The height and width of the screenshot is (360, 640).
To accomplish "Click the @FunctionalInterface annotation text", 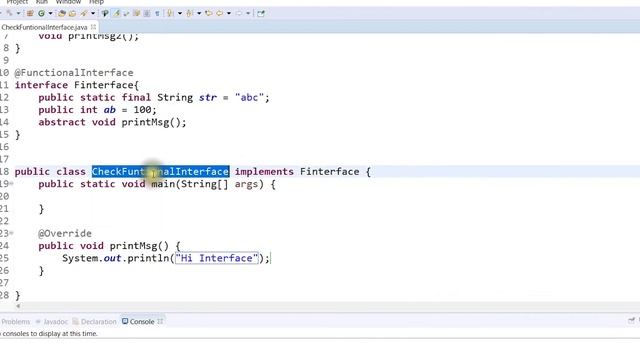I will click(74, 73).
